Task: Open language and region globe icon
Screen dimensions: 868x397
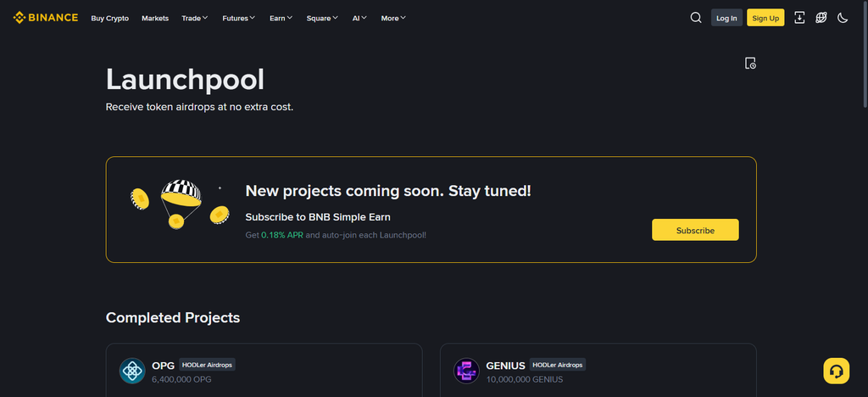Action: (x=821, y=18)
